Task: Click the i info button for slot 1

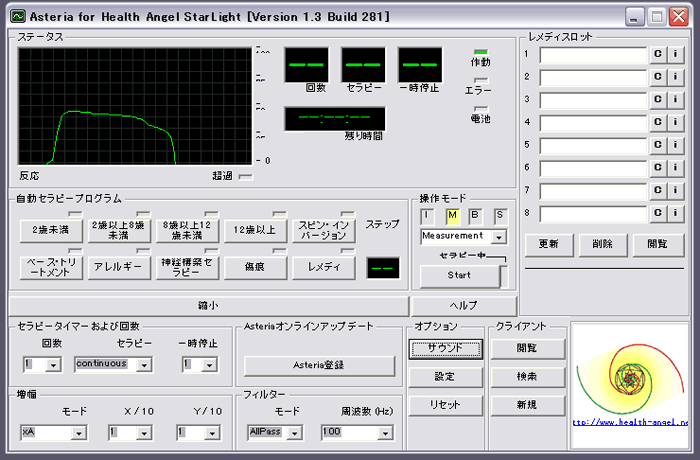Action: [x=675, y=54]
